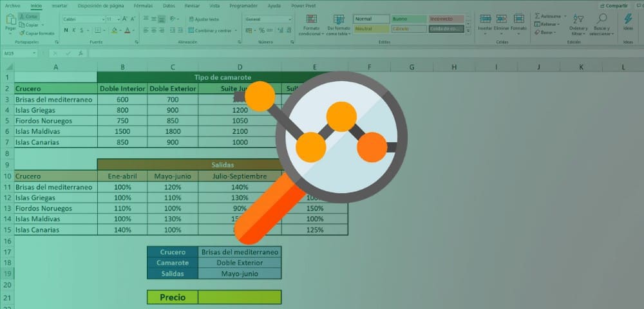The image size is (644, 309).
Task: Select column G header
Action: click(412, 67)
